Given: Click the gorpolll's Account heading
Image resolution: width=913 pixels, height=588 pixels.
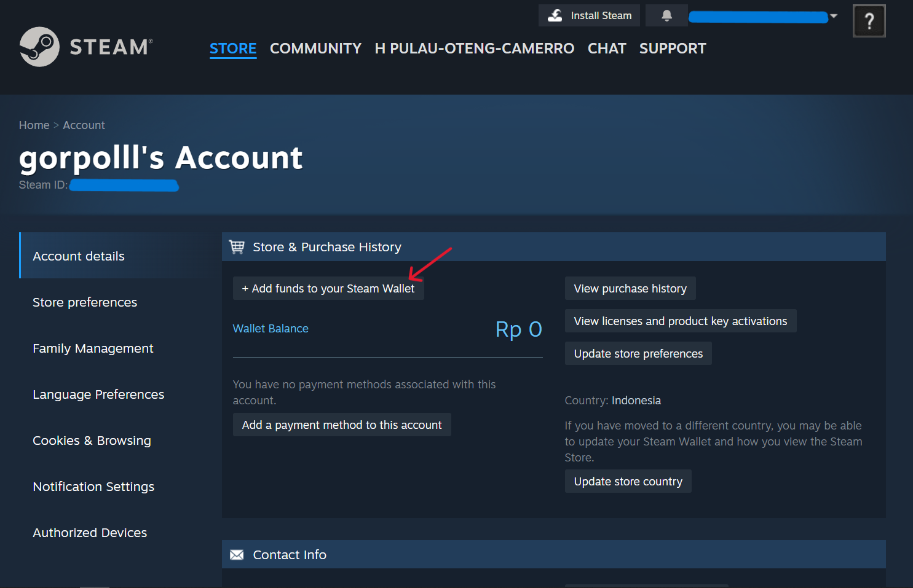Looking at the screenshot, I should coord(160,158).
